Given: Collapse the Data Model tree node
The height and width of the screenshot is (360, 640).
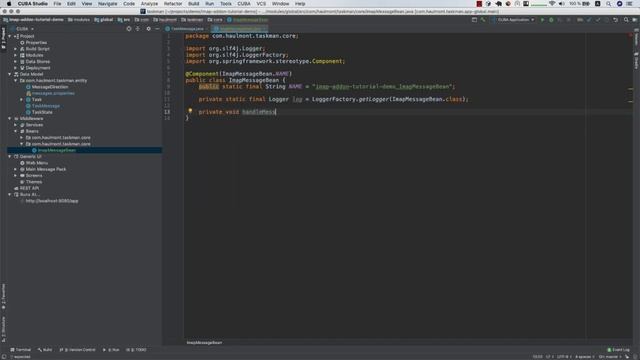Looking at the screenshot, I should click(10, 74).
